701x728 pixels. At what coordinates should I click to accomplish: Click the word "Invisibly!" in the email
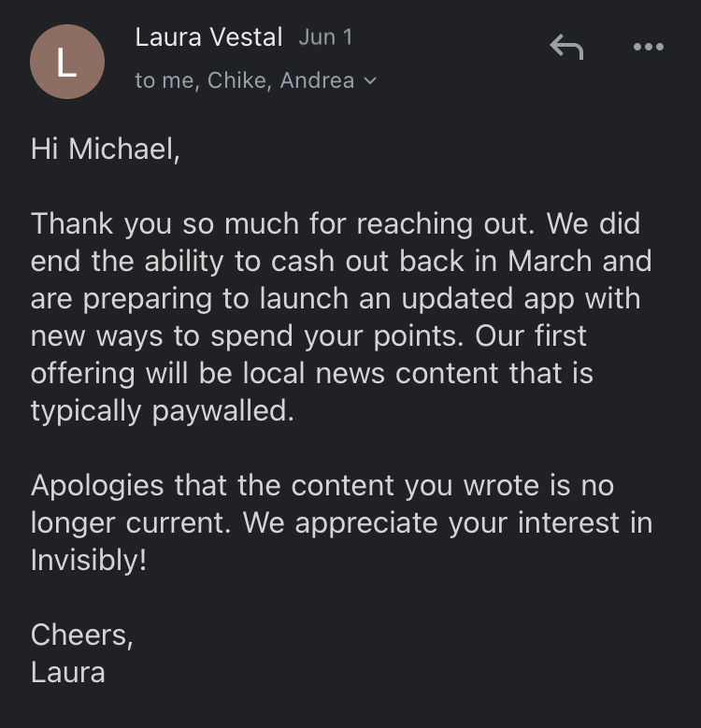pos(89,560)
